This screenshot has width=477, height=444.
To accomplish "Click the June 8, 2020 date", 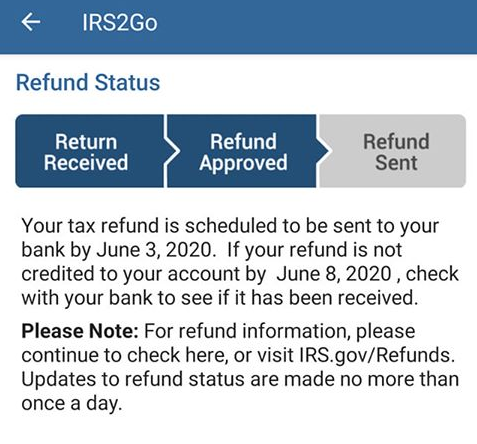I will [x=334, y=274].
